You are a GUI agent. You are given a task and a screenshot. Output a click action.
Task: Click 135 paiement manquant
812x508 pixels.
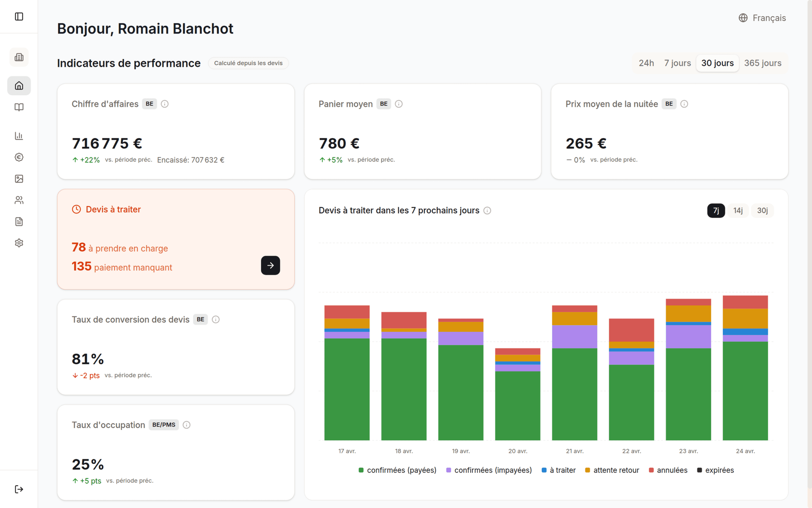[x=122, y=267]
